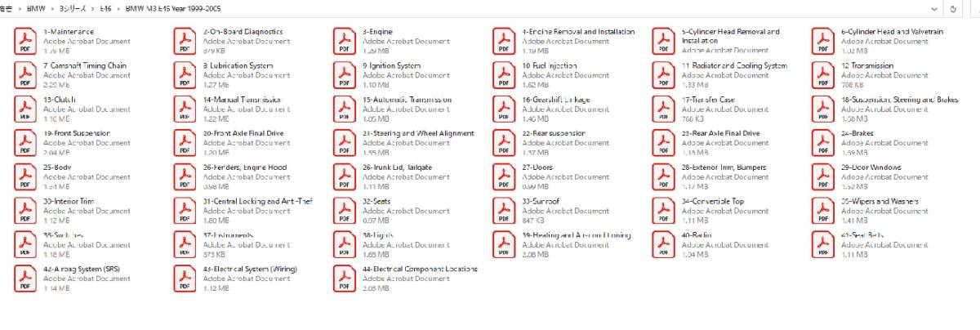Image resolution: width=980 pixels, height=330 pixels.
Task: Expand the chevron after E46 in breadcrumb
Action: pyautogui.click(x=120, y=8)
